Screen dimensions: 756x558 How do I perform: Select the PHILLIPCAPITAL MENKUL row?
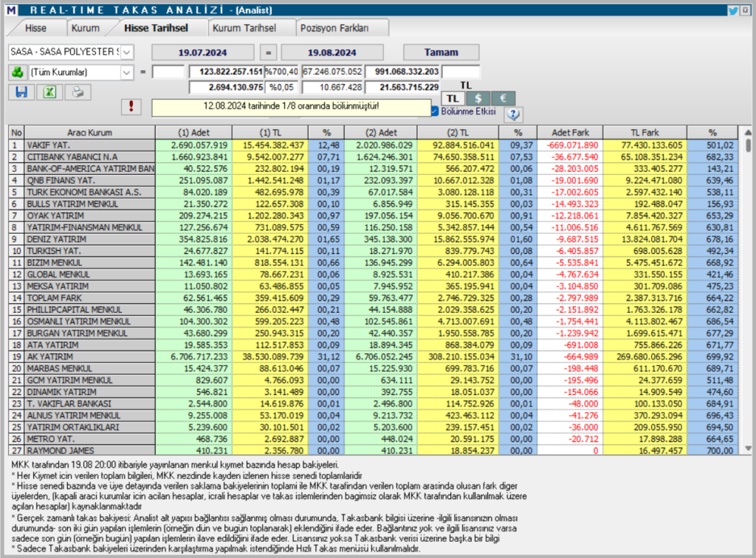tap(374, 310)
